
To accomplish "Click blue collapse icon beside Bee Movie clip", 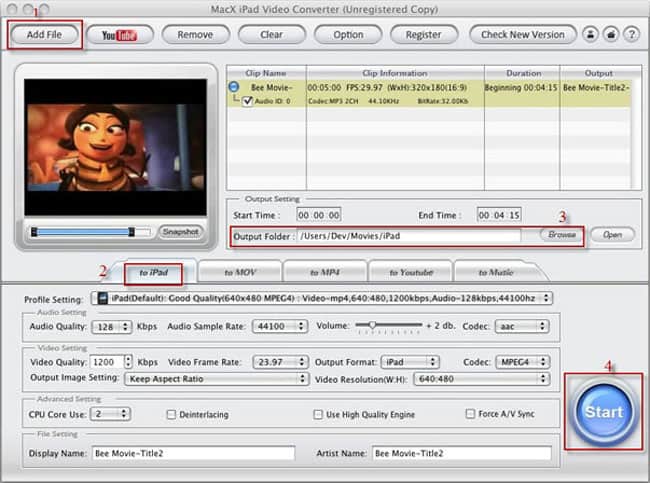I will tap(234, 87).
